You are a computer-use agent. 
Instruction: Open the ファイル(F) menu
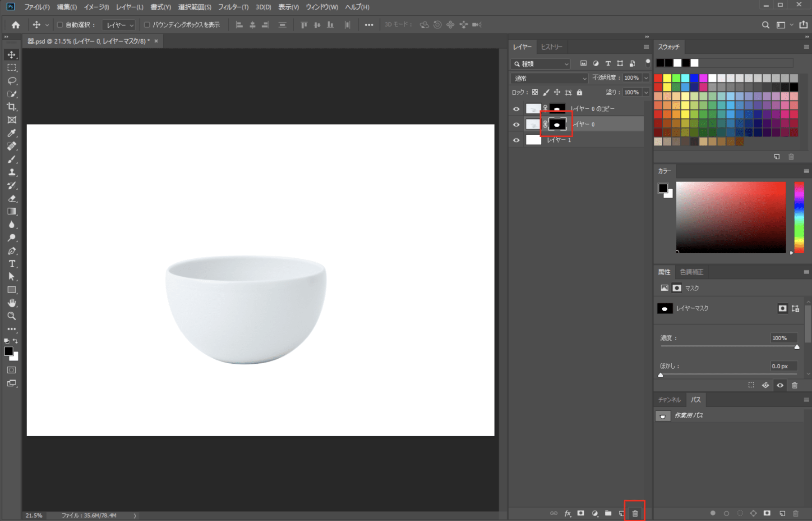click(37, 7)
